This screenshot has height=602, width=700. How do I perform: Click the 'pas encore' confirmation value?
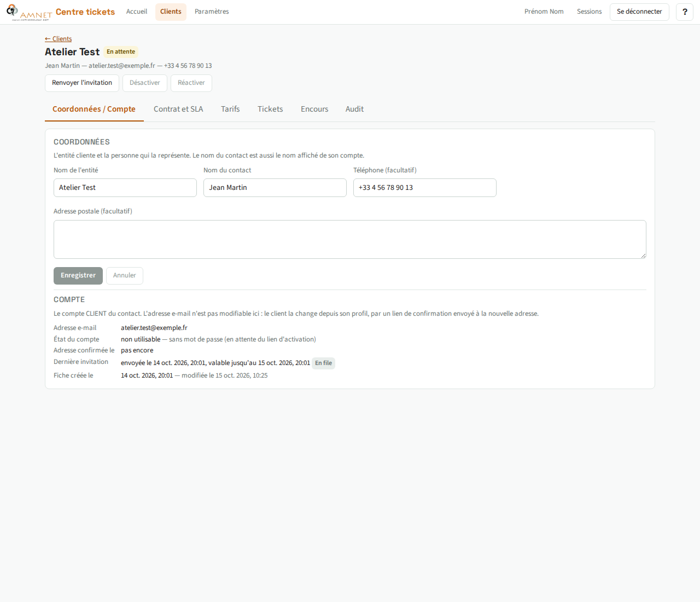(x=137, y=350)
